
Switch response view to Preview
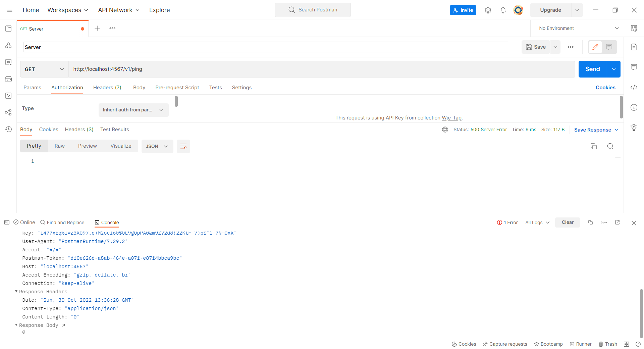point(87,146)
